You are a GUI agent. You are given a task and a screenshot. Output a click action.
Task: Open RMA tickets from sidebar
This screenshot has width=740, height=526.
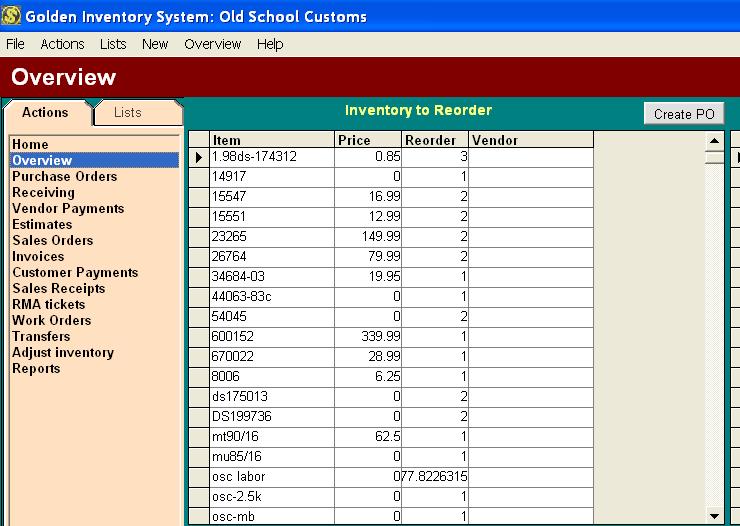coord(94,304)
